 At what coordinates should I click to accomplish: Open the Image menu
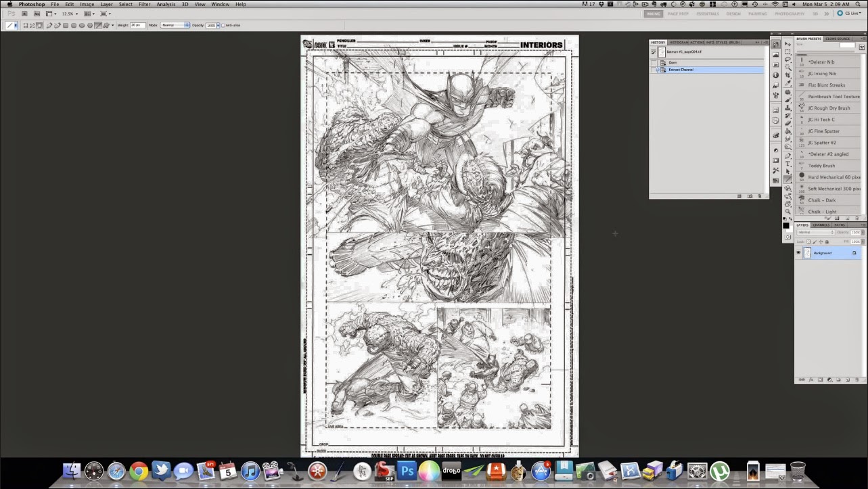tap(87, 4)
